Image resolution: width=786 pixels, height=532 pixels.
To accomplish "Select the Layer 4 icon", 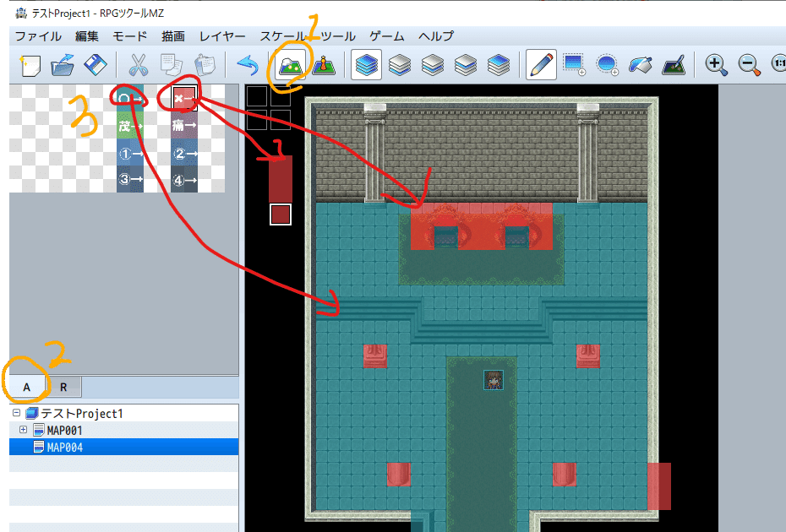I will pos(499,65).
